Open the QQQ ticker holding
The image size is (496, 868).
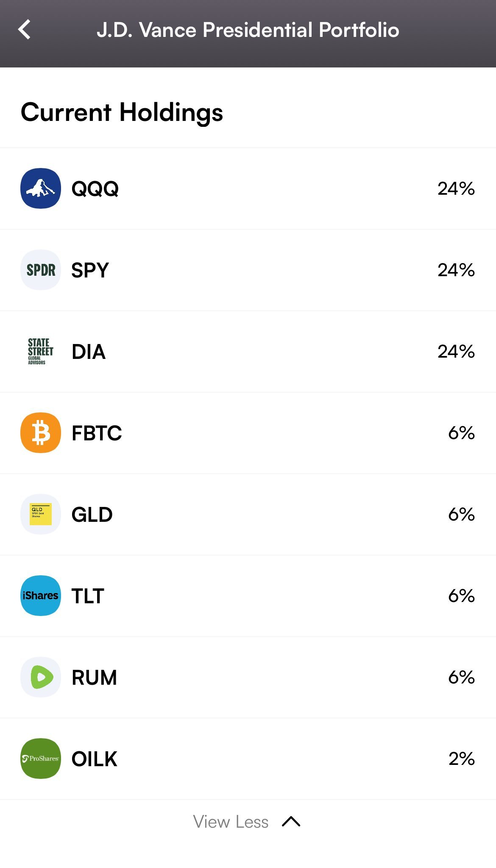coord(95,189)
